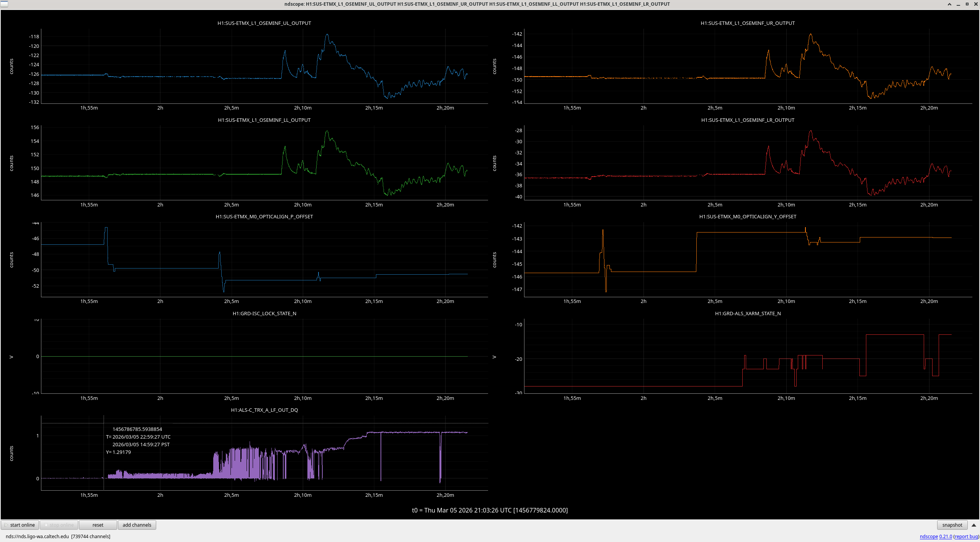Click the start online play button
Image resolution: width=980 pixels, height=542 pixels.
point(20,525)
